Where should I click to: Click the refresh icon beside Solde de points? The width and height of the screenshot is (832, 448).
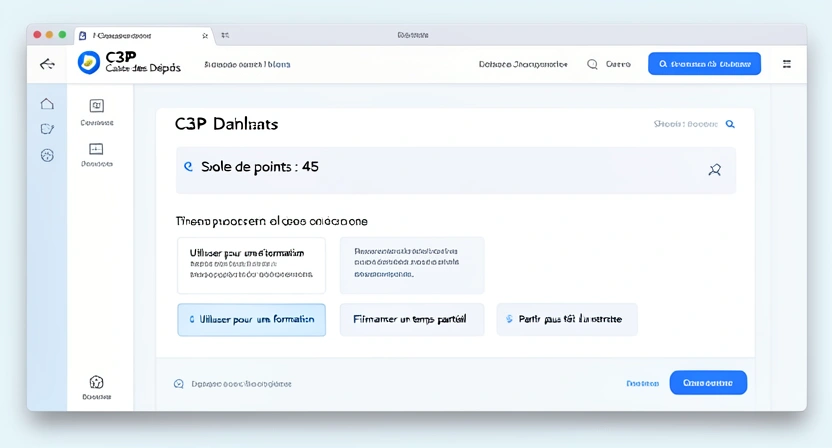coord(188,167)
